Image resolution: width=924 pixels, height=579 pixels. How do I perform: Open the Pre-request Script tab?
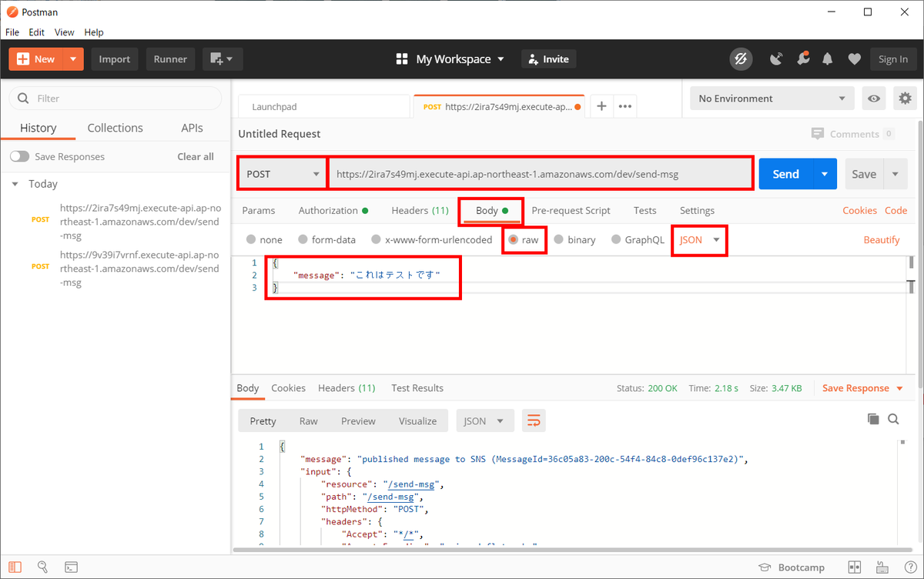pyautogui.click(x=571, y=210)
